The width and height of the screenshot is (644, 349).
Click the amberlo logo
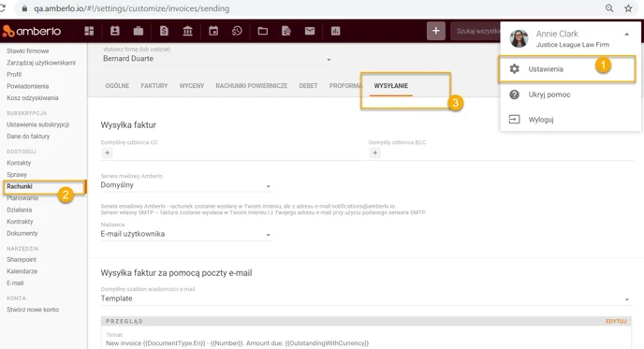coord(32,31)
